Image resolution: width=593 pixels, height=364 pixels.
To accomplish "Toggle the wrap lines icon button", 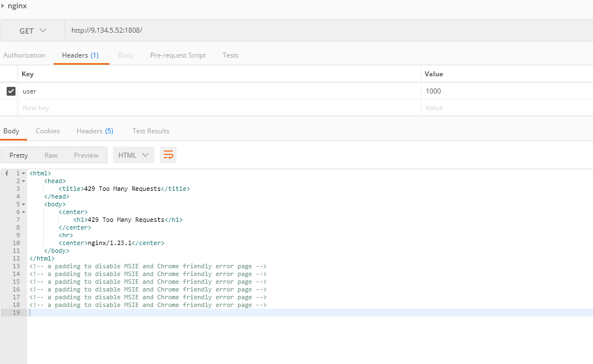I will 168,155.
